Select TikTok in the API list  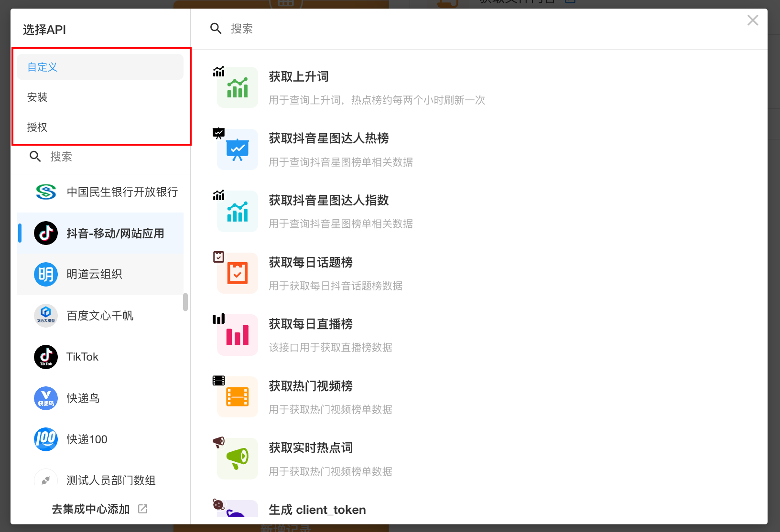click(100, 357)
